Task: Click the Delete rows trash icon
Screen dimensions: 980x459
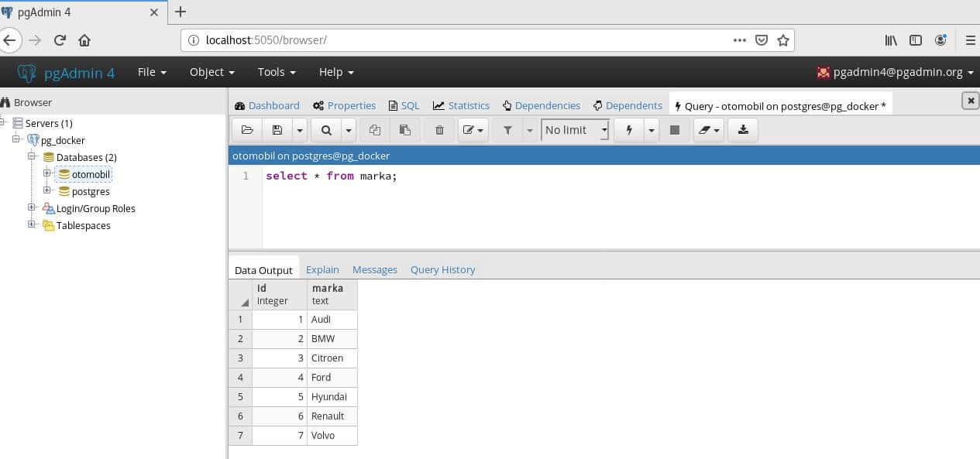Action: [x=439, y=130]
